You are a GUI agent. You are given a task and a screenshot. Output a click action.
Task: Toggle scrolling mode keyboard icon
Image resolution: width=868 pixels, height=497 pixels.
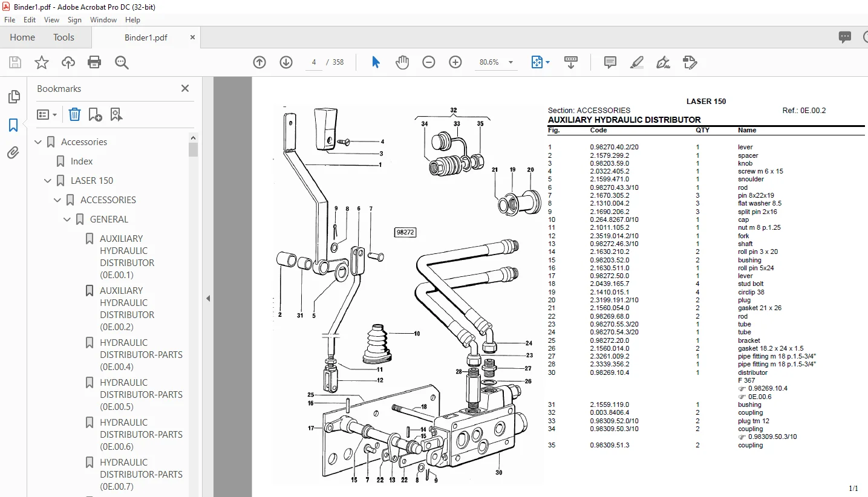[x=571, y=62]
